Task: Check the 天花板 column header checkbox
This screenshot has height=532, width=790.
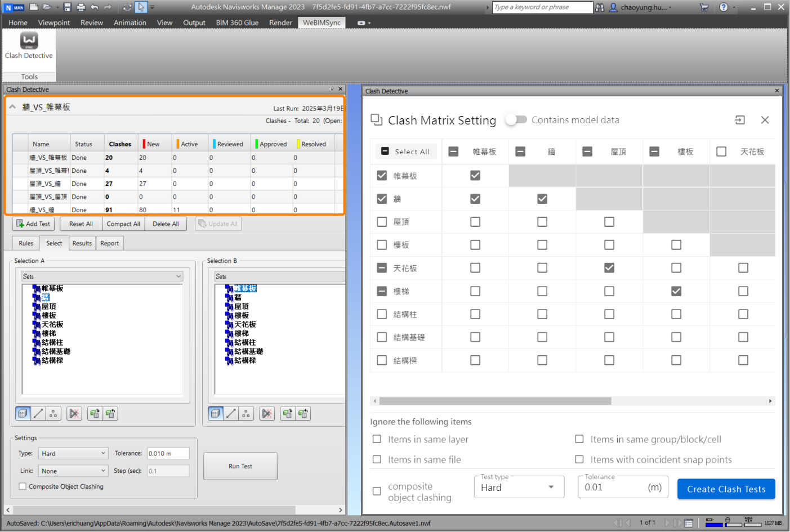Action: point(721,151)
